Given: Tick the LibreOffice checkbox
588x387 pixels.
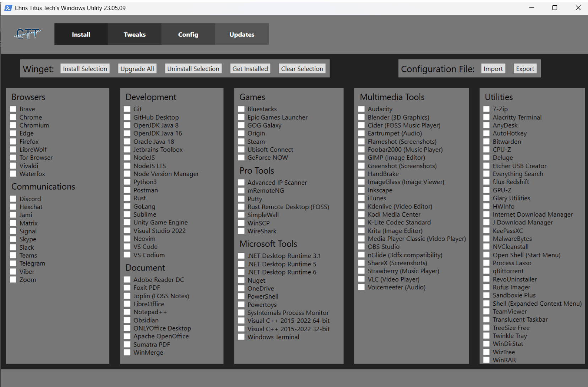Looking at the screenshot, I should (x=127, y=304).
